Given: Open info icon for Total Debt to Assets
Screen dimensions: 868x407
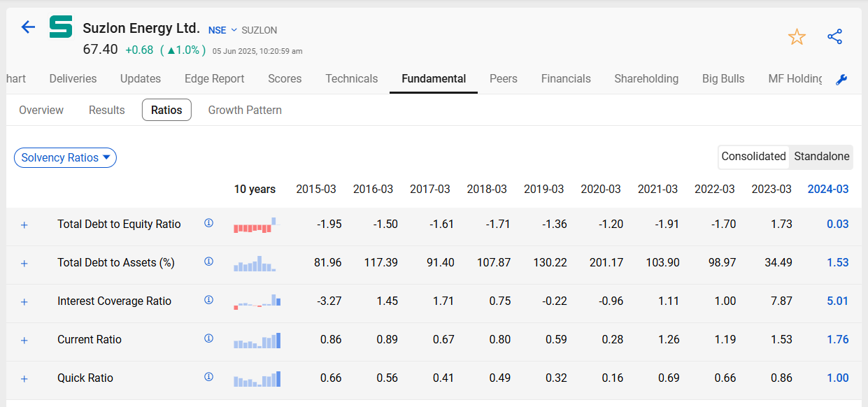Looking at the screenshot, I should pos(208,262).
